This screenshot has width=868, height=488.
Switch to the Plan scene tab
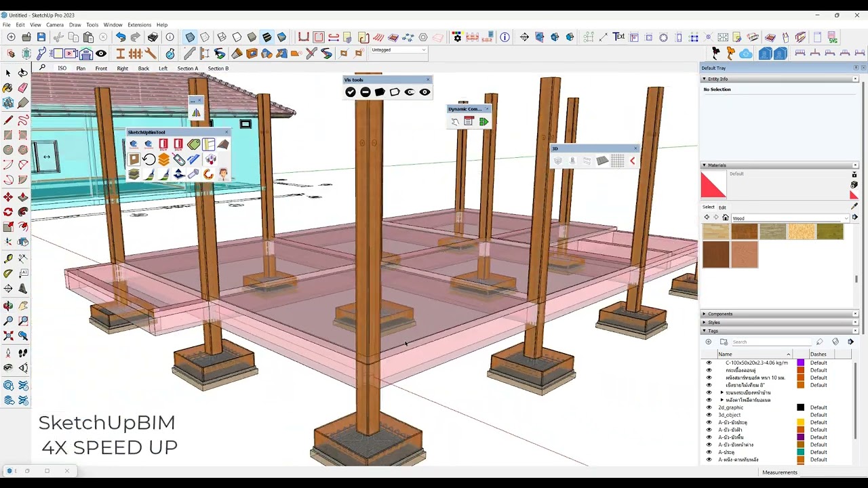[x=81, y=68]
